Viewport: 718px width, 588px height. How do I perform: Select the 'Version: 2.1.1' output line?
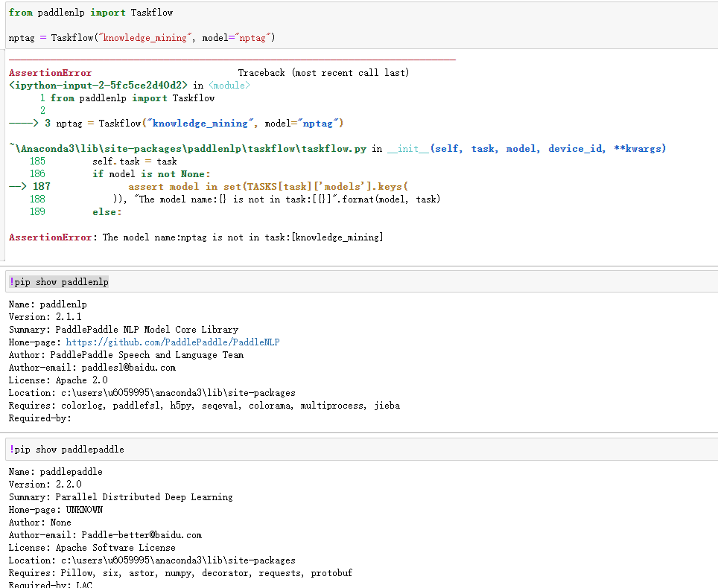(x=45, y=316)
